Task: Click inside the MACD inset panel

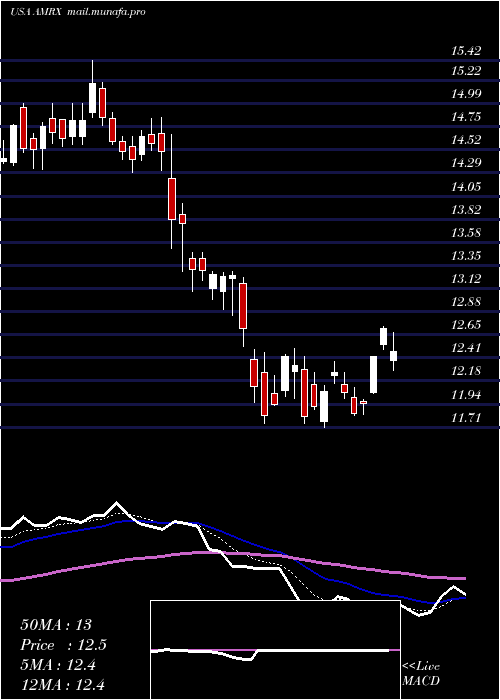Action: [x=275, y=650]
